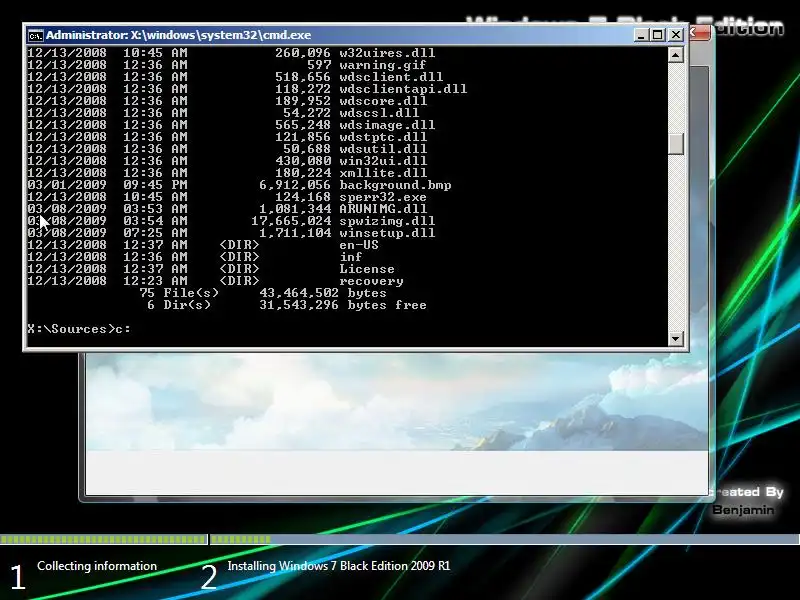Click the inf directory entry
The height and width of the screenshot is (600, 800).
click(351, 257)
